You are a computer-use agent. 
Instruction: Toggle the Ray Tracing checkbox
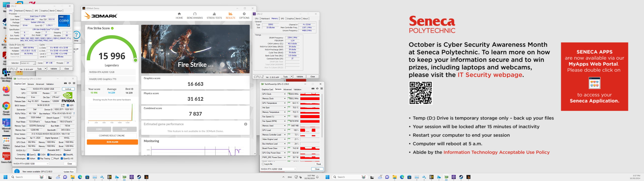pos(39,159)
